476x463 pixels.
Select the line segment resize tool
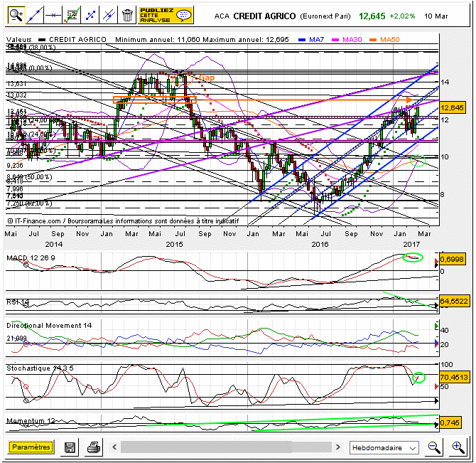pyautogui.click(x=90, y=15)
